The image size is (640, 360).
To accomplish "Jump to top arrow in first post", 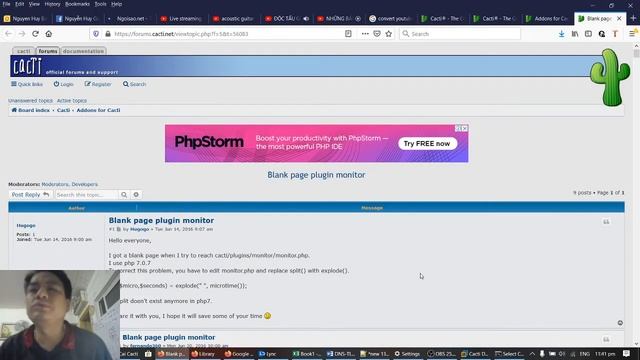I will point(620,323).
